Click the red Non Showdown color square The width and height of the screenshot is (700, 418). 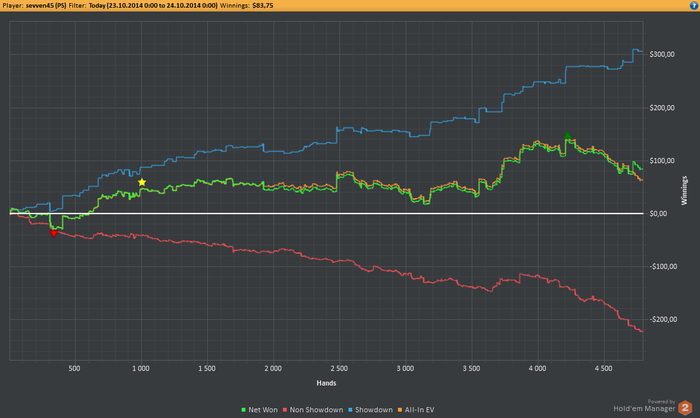(x=284, y=410)
